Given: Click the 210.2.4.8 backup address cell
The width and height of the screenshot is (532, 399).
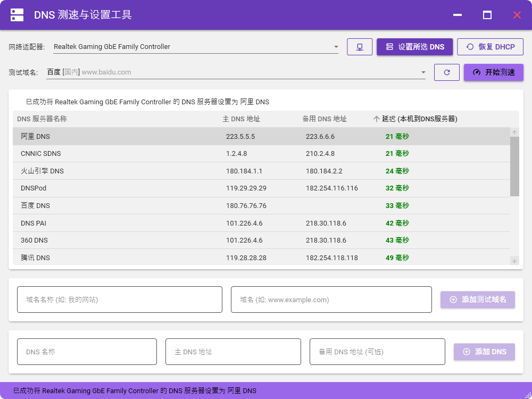Looking at the screenshot, I should 320,153.
